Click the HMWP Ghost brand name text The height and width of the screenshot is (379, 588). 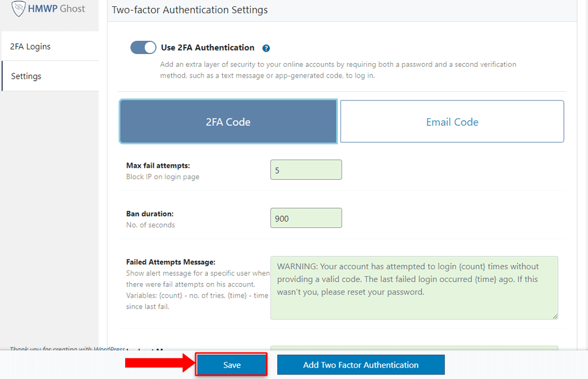56,9
